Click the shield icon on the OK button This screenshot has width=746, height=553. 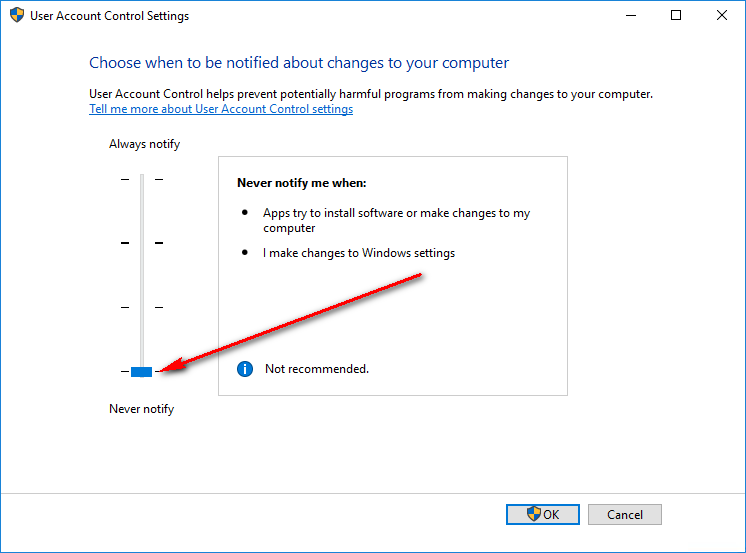(534, 514)
